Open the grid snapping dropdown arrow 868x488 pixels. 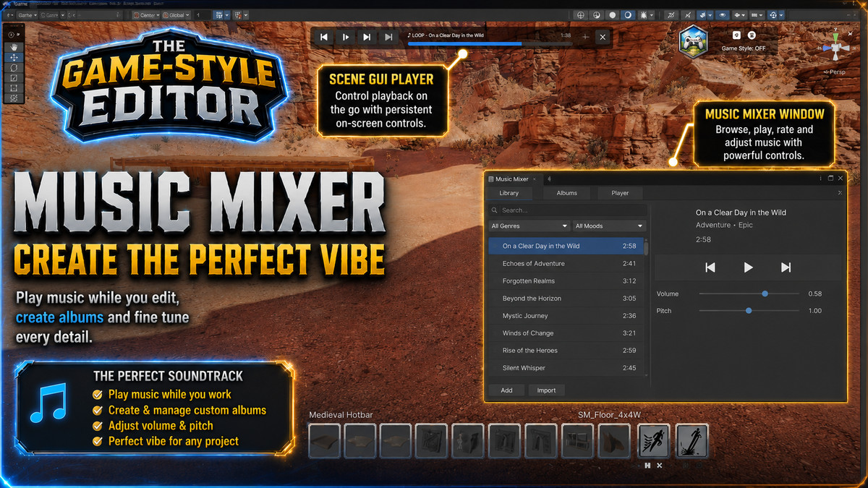[227, 14]
